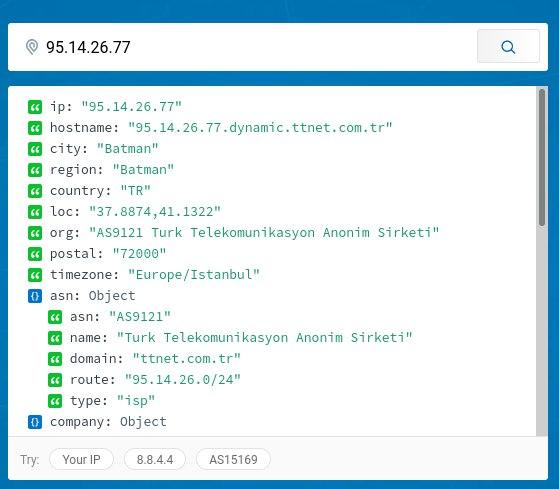Viewport: 559px width, 489px height.
Task: Click the string icon next to the domain field
Action: coord(55,359)
